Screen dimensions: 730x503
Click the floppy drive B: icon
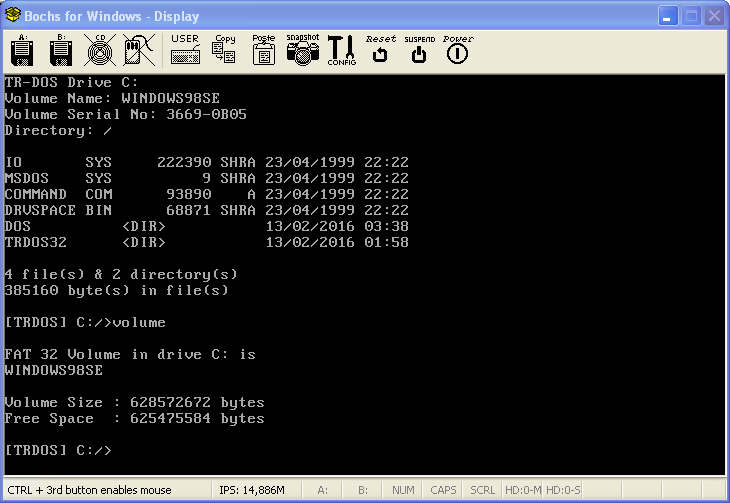pyautogui.click(x=61, y=49)
